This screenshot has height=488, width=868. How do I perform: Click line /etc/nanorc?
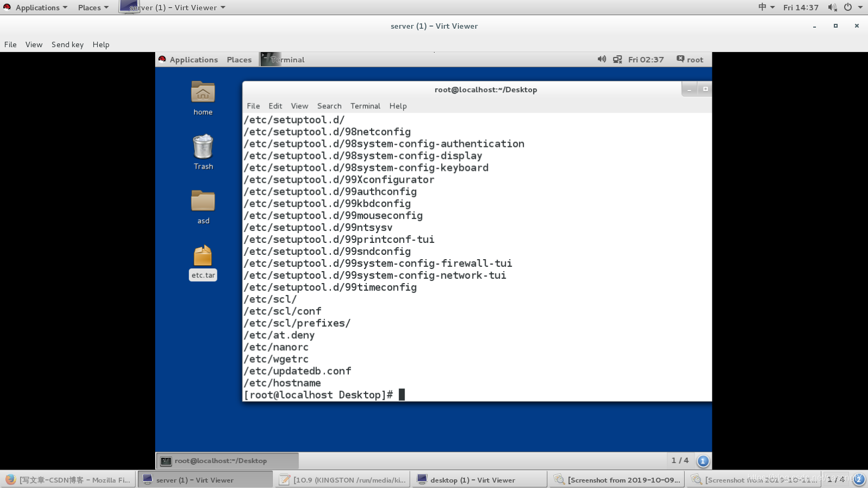click(x=276, y=347)
